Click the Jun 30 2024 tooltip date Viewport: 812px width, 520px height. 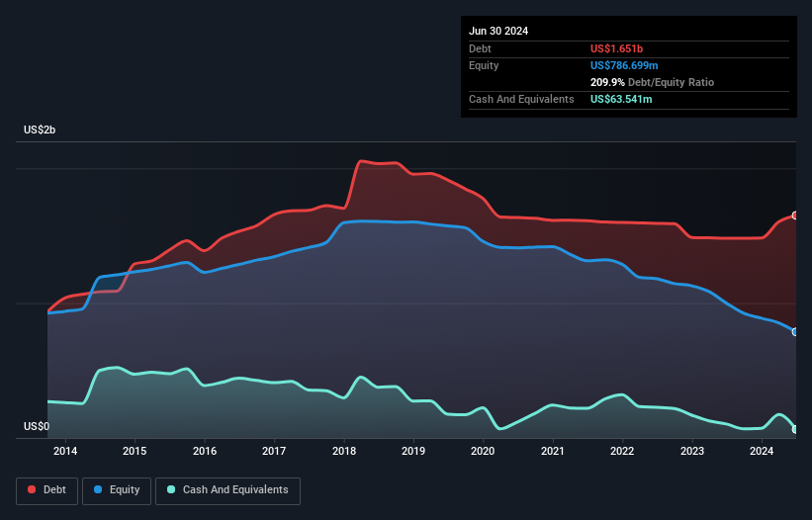498,31
